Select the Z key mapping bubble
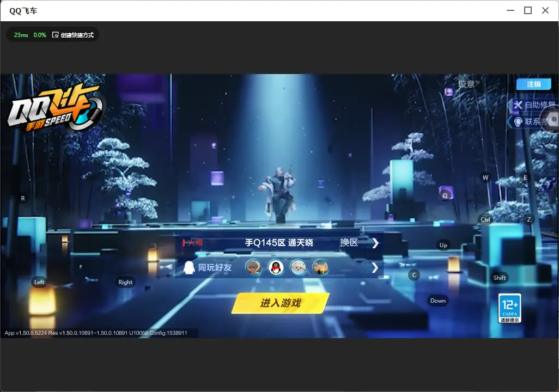This screenshot has width=559, height=392. (x=528, y=219)
